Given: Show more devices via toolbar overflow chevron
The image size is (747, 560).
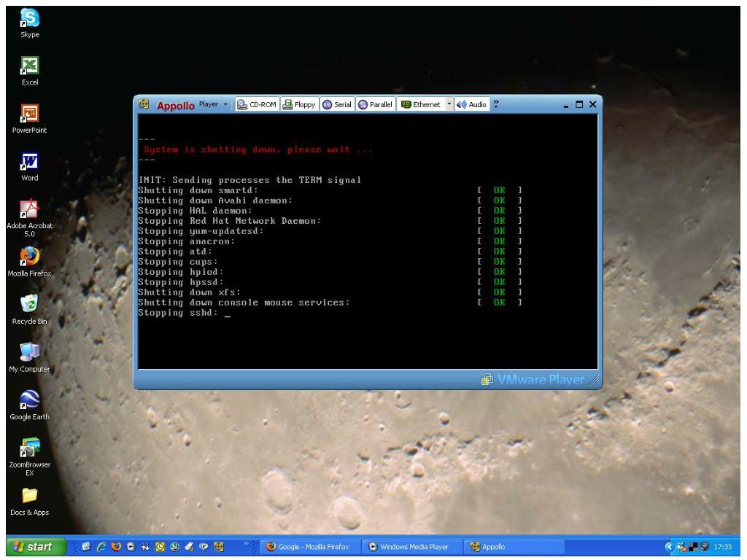Looking at the screenshot, I should pos(496,104).
